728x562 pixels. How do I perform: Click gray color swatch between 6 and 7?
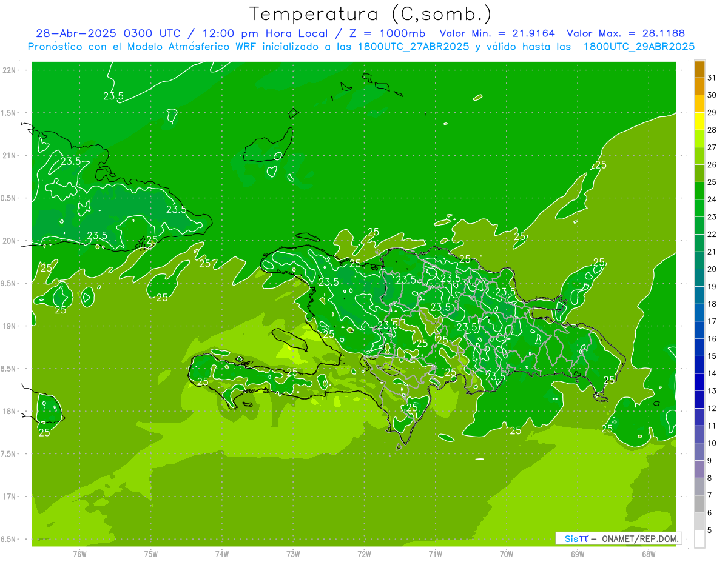point(699,504)
